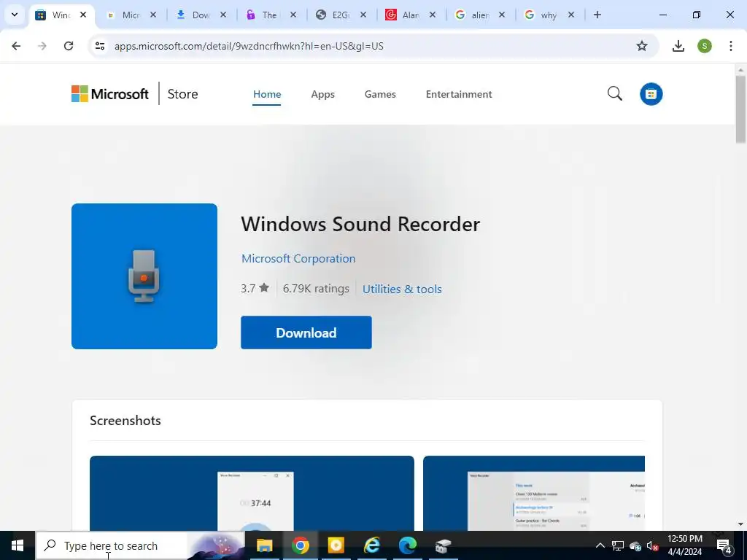Open File Explorer from taskbar

pyautogui.click(x=264, y=545)
